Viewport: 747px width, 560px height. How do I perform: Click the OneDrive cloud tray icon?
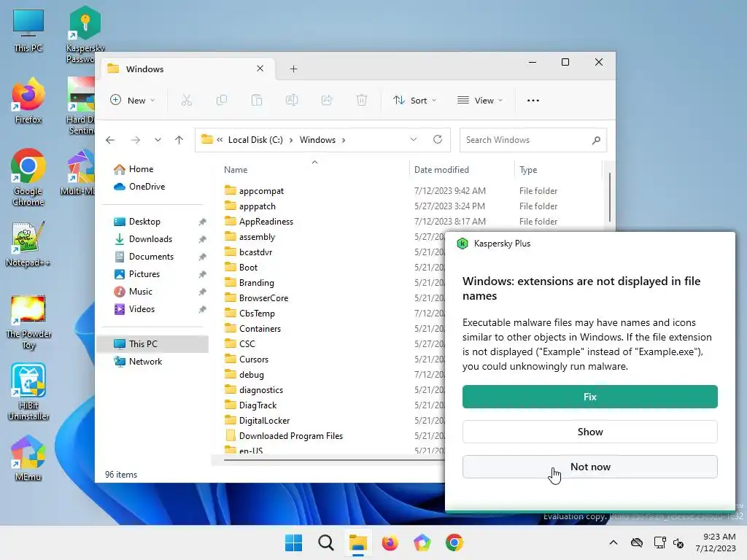click(636, 542)
